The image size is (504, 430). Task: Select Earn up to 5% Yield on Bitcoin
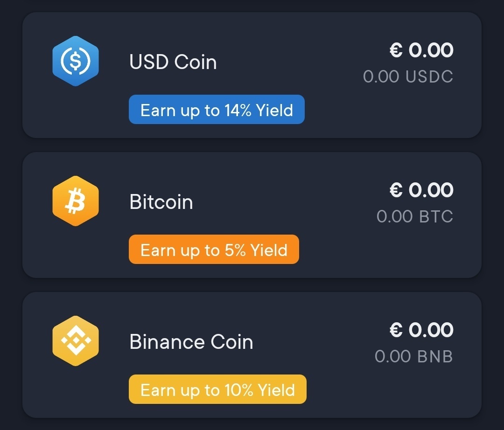click(214, 250)
